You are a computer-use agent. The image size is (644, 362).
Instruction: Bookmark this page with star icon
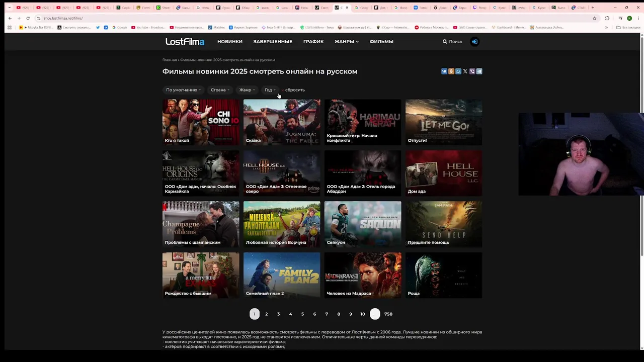(594, 18)
